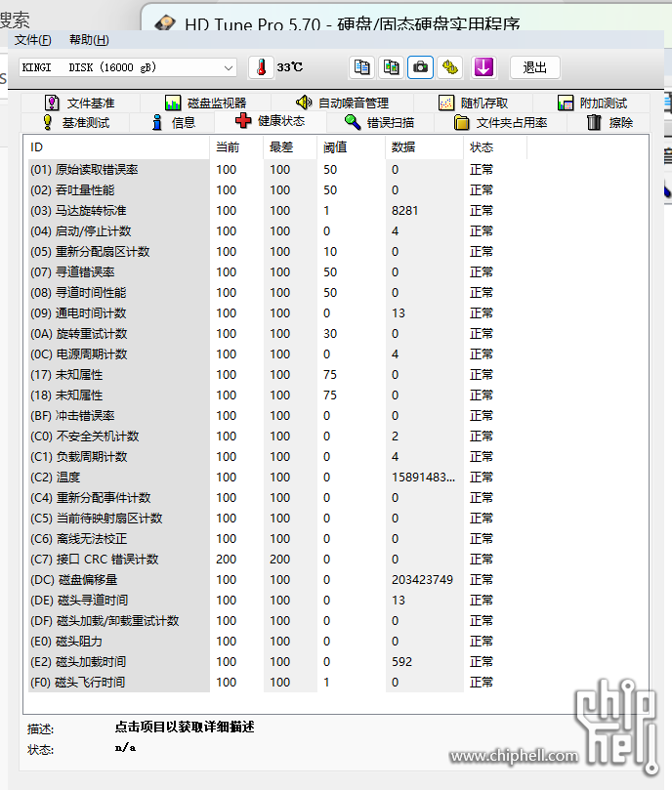The width and height of the screenshot is (672, 790).
Task: Switch to the 自动噪音管理 tab
Action: click(342, 103)
